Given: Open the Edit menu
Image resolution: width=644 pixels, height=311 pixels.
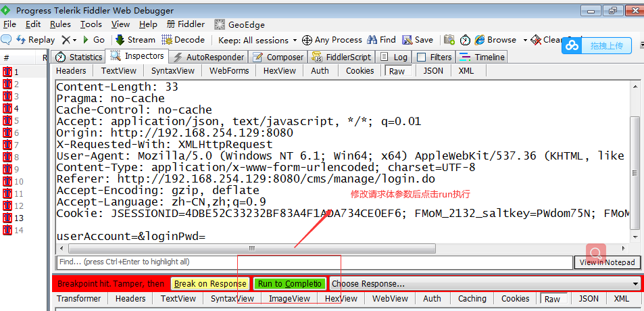Looking at the screenshot, I should point(33,24).
